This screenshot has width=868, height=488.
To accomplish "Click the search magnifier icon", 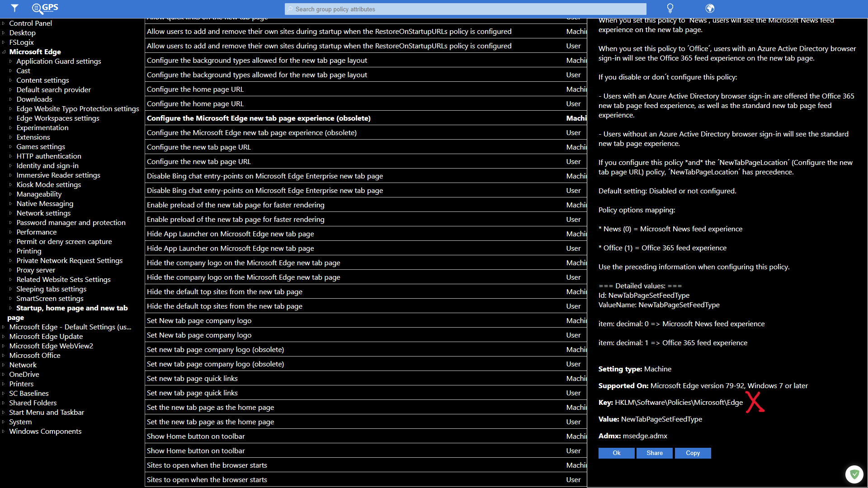I will 290,9.
